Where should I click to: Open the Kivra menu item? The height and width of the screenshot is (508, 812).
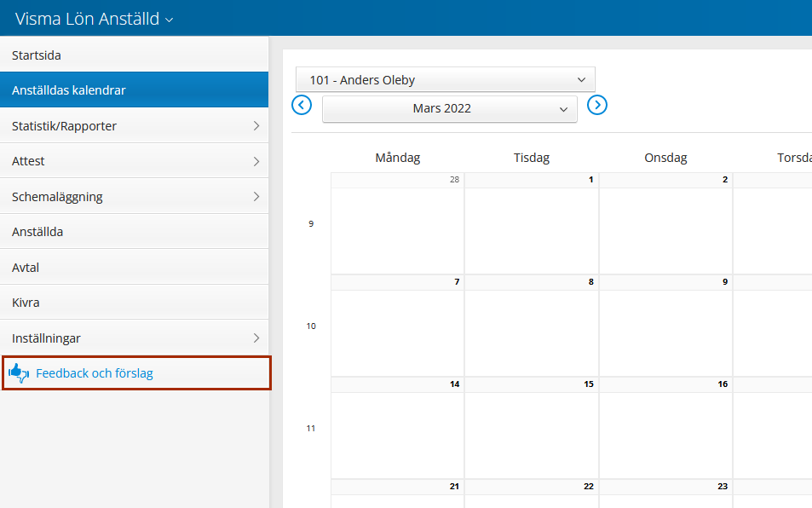click(x=134, y=303)
